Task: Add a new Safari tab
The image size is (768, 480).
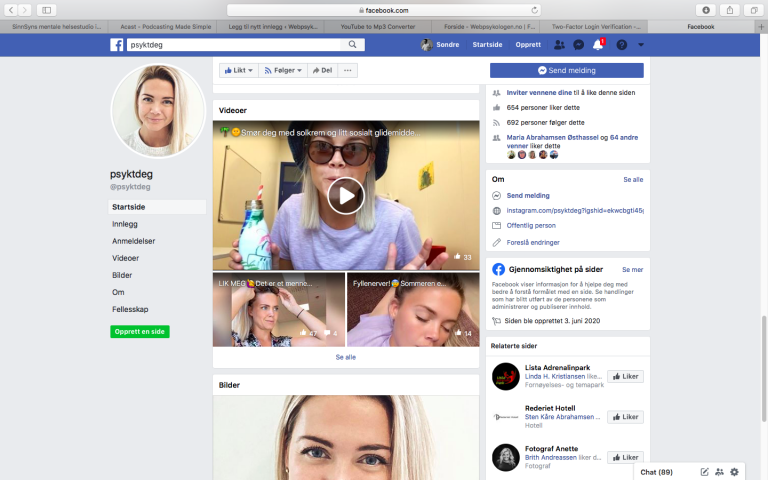Action: point(761,27)
